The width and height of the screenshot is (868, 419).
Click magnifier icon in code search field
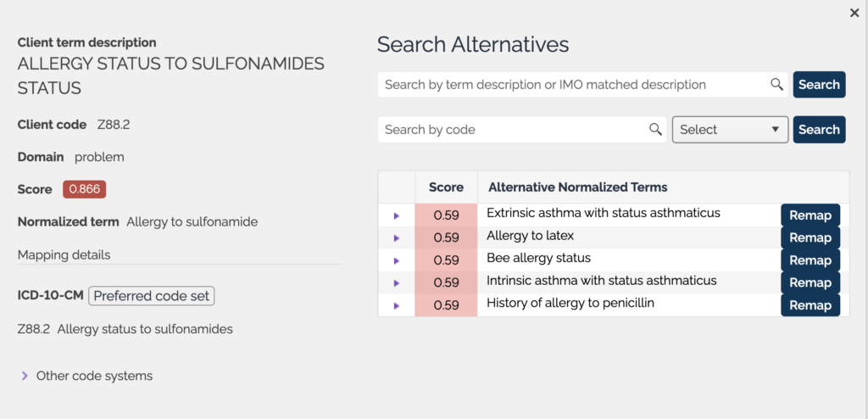tap(655, 130)
